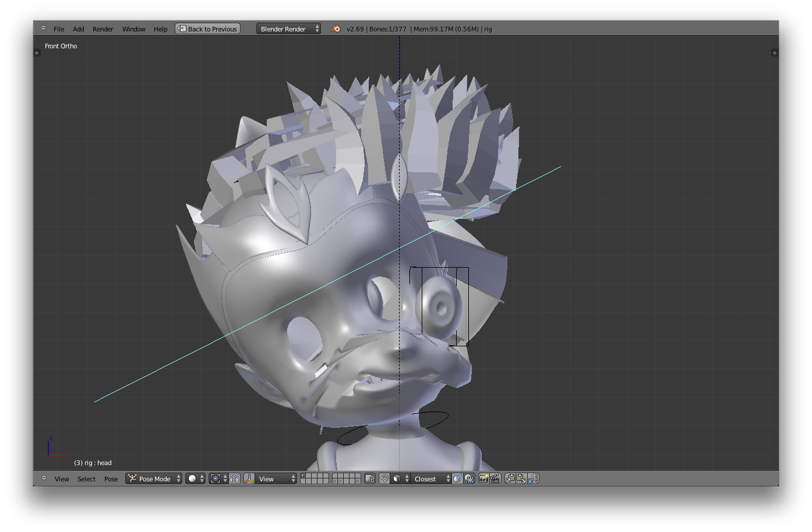The width and height of the screenshot is (812, 532).
Task: Open the 3D view View menu
Action: tap(62, 479)
